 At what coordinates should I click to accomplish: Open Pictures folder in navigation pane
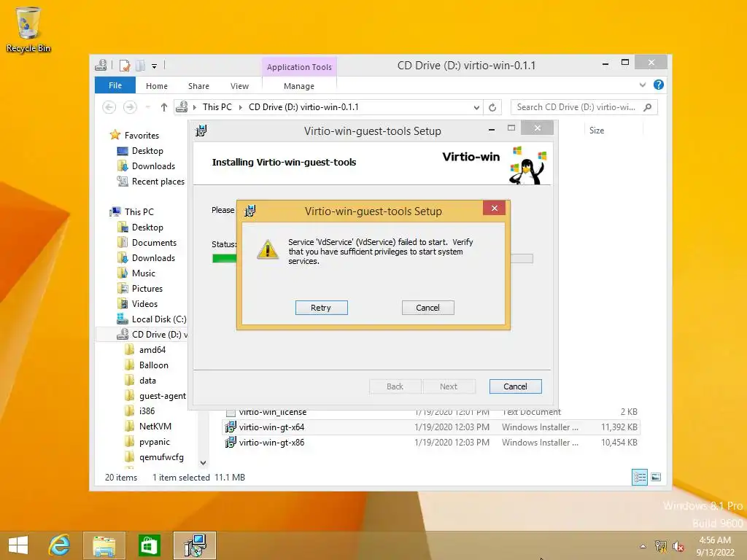(147, 289)
